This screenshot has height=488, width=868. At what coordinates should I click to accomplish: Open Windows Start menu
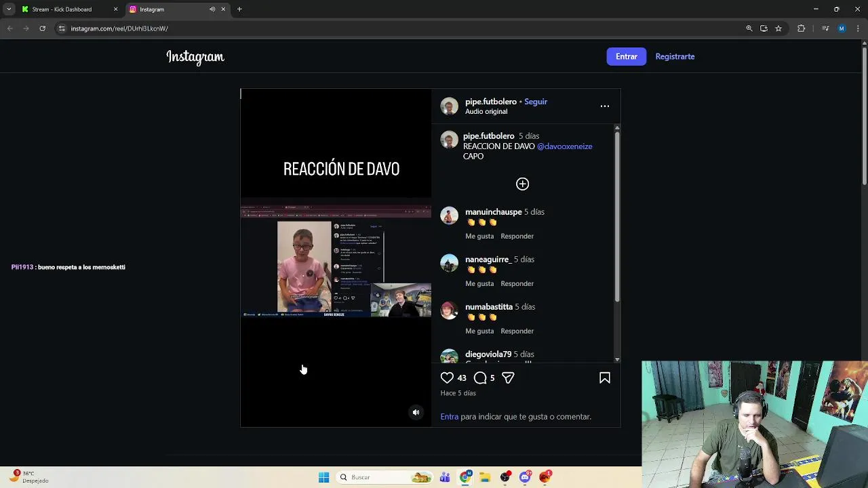pyautogui.click(x=323, y=477)
